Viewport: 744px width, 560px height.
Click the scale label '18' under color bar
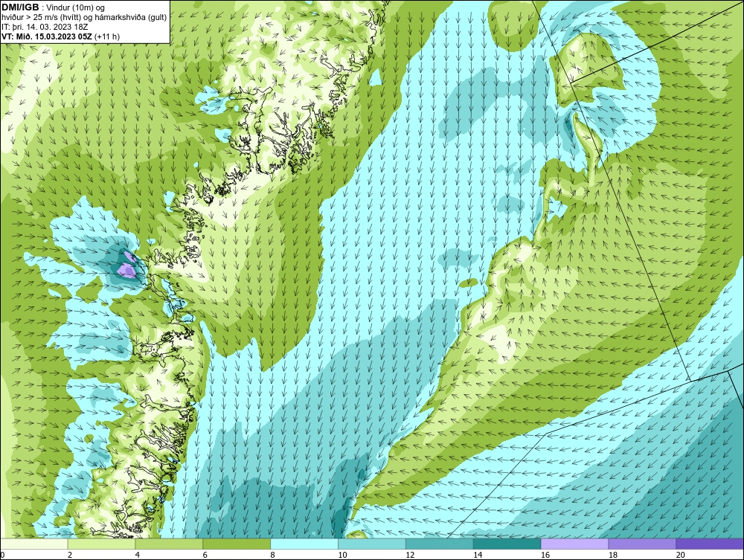click(x=613, y=555)
